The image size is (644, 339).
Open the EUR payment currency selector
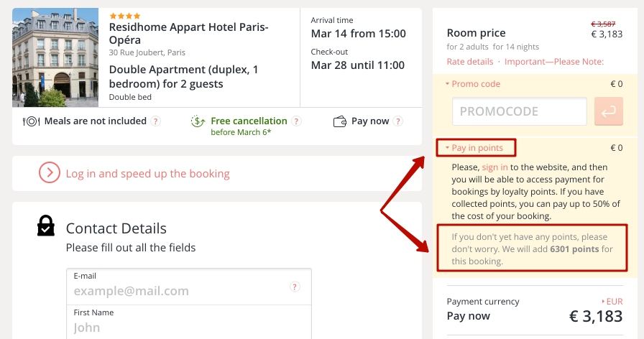tap(612, 301)
